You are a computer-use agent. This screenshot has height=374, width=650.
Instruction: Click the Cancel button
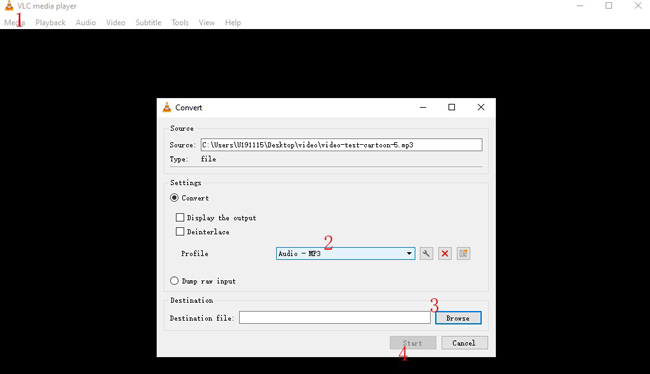(x=464, y=343)
